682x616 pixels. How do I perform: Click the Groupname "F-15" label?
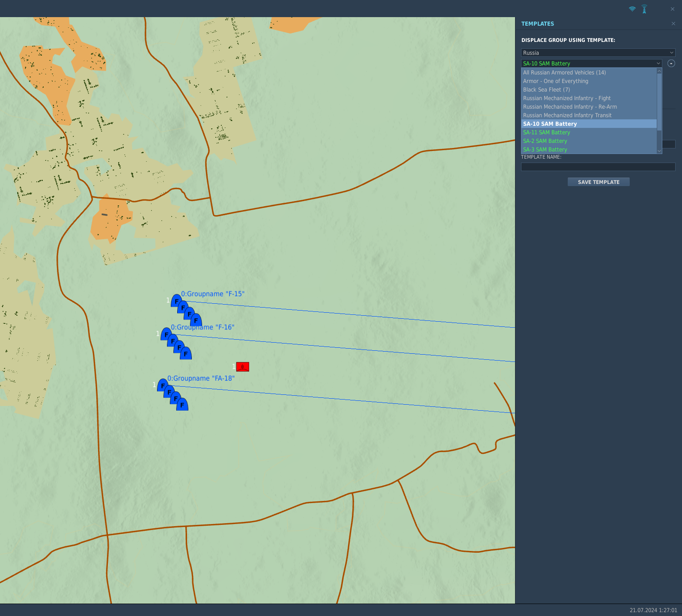coord(213,294)
